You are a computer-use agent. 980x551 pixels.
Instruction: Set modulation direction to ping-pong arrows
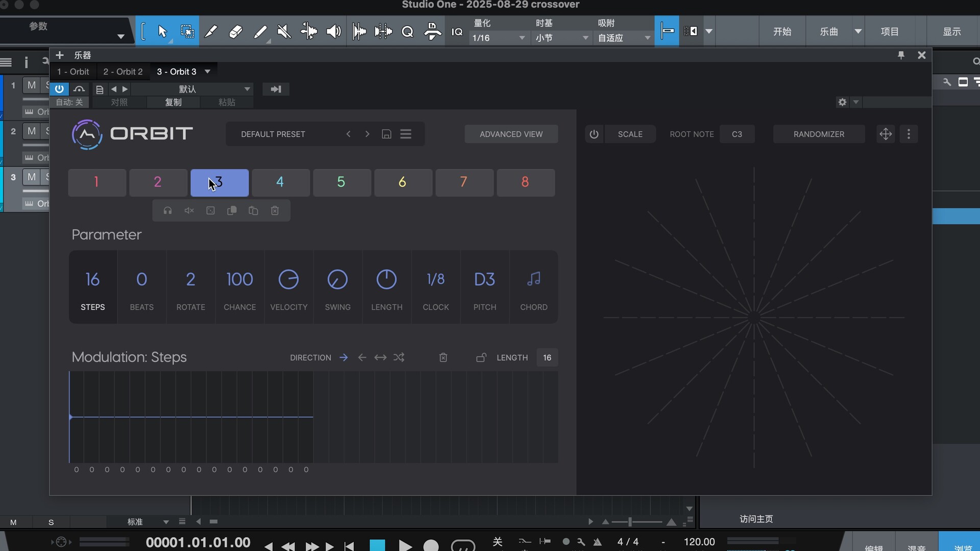click(x=380, y=358)
